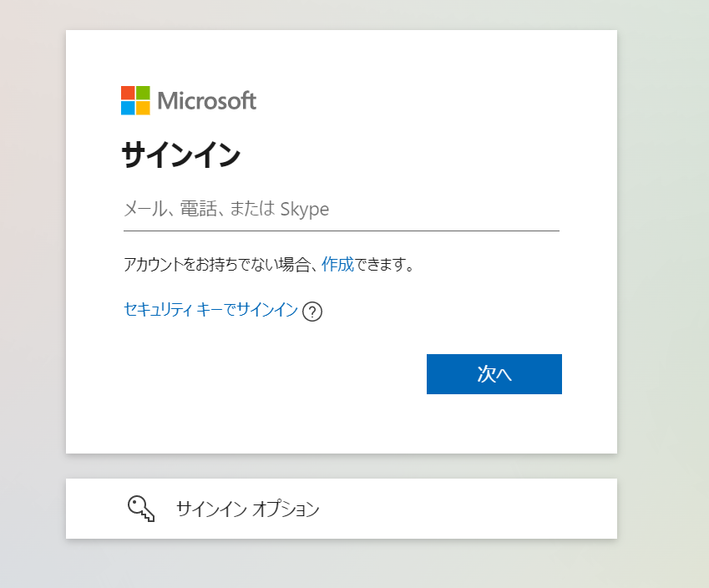Click the green square of the Microsoft logo
The width and height of the screenshot is (709, 588).
point(143,93)
